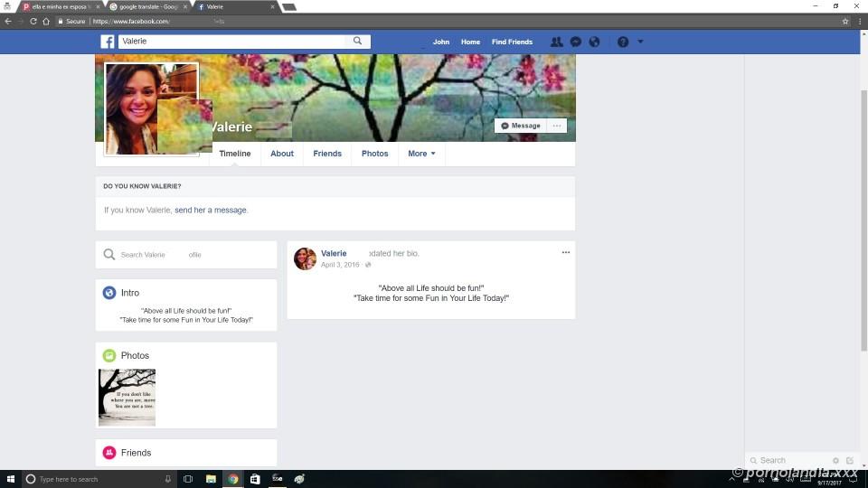
Task: Click the Message button on cover
Action: point(521,126)
